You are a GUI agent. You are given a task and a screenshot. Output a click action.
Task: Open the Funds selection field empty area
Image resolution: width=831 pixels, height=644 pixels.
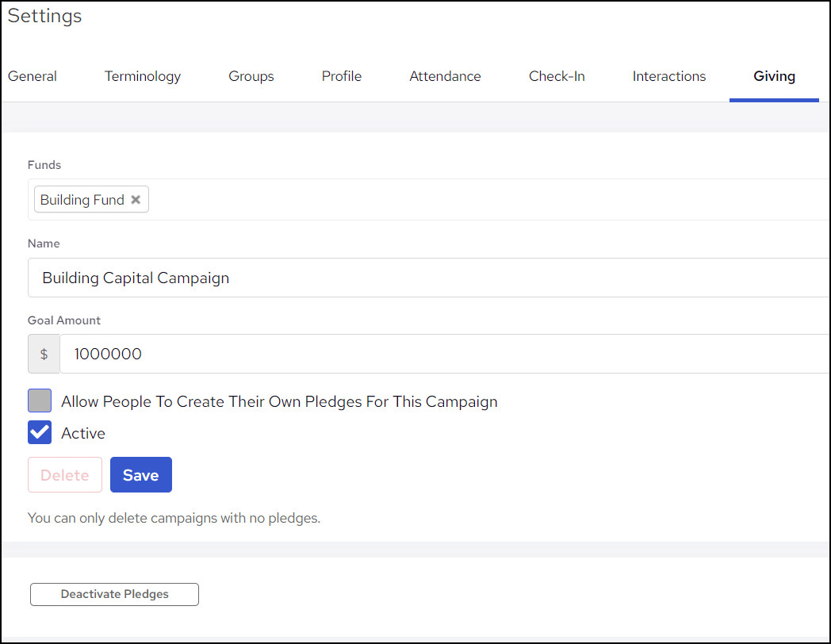pyautogui.click(x=476, y=200)
